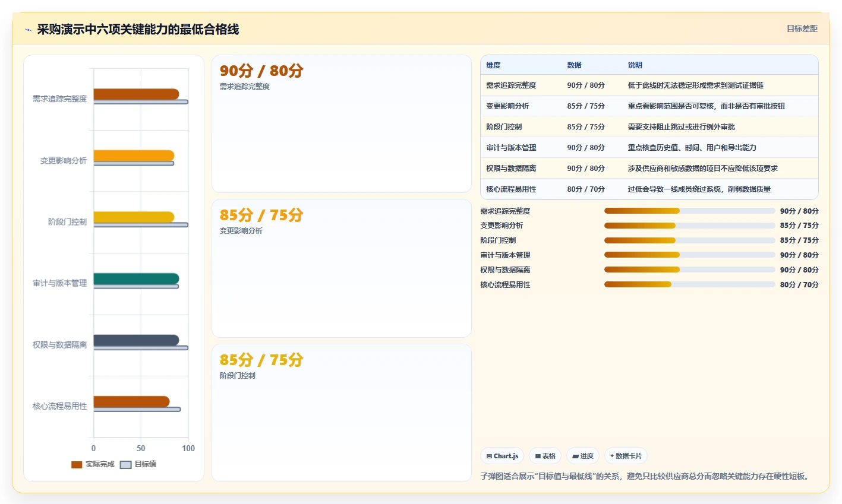Click the 审计与版本管理 chart axis label

pos(60,283)
